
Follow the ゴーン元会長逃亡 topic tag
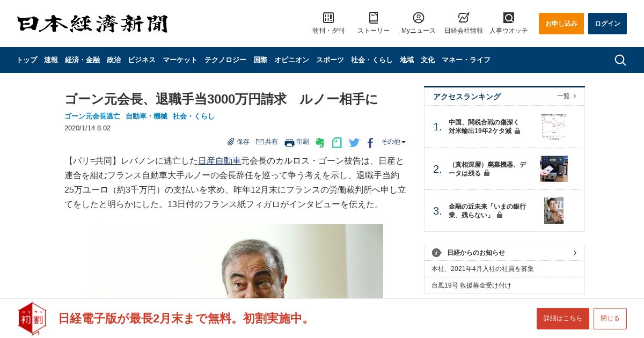pos(92,116)
